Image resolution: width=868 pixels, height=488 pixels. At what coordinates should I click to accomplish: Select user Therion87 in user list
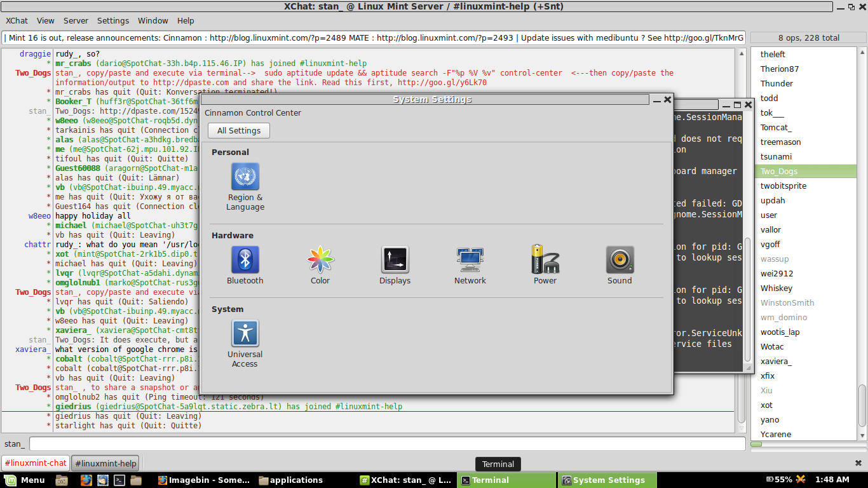(780, 69)
